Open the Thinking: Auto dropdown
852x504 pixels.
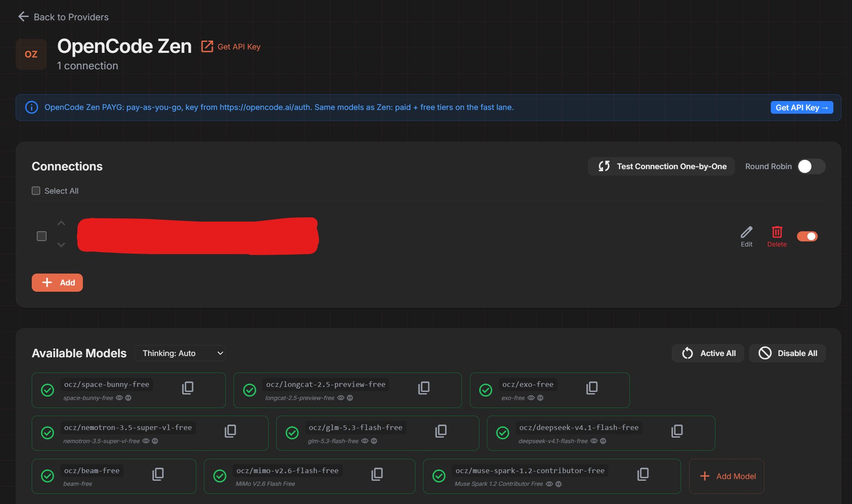pos(180,353)
